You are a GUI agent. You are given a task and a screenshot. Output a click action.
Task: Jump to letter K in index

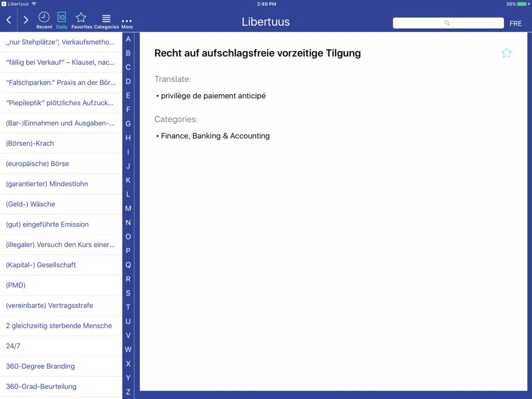[128, 180]
